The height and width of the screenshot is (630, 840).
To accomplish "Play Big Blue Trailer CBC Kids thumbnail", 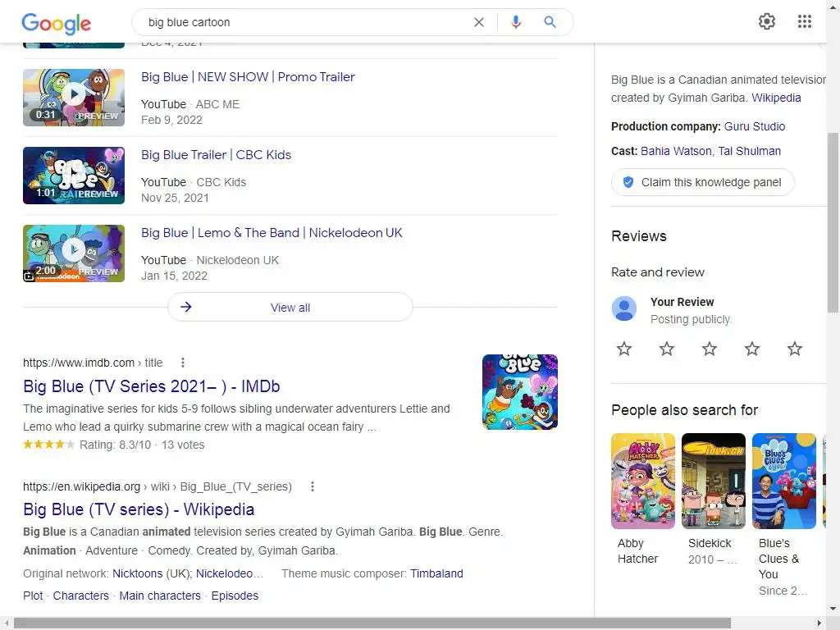I will (x=74, y=176).
